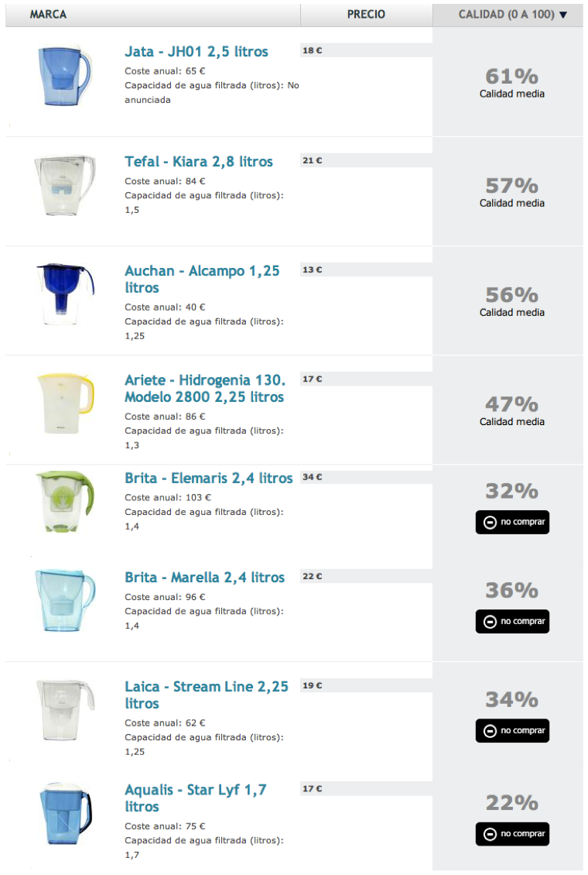Select the white Laica Stream Line jug image

[65, 710]
